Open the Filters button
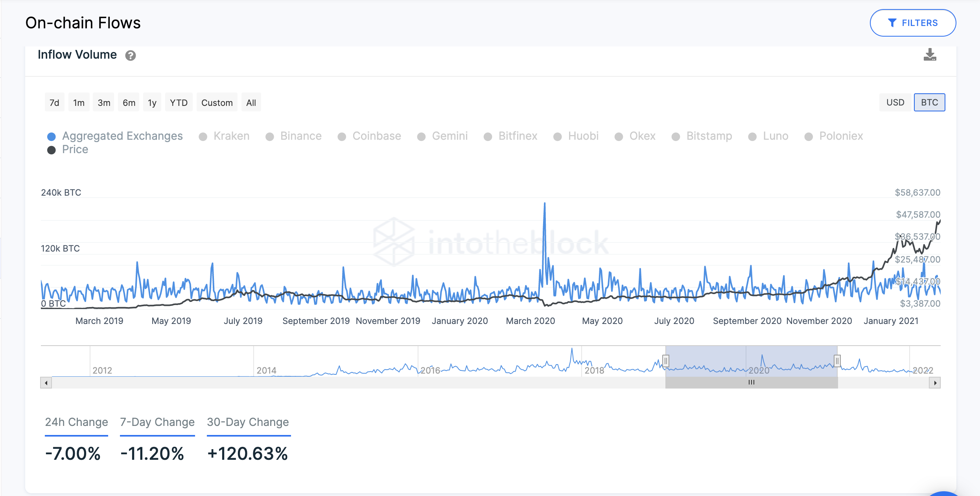This screenshot has width=980, height=496. 913,23
